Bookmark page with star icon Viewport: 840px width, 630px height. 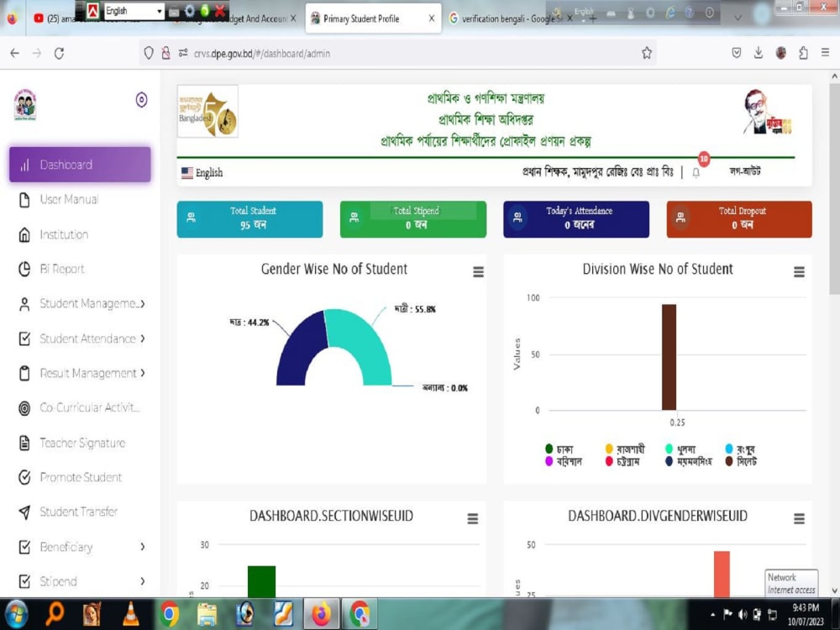coord(647,53)
